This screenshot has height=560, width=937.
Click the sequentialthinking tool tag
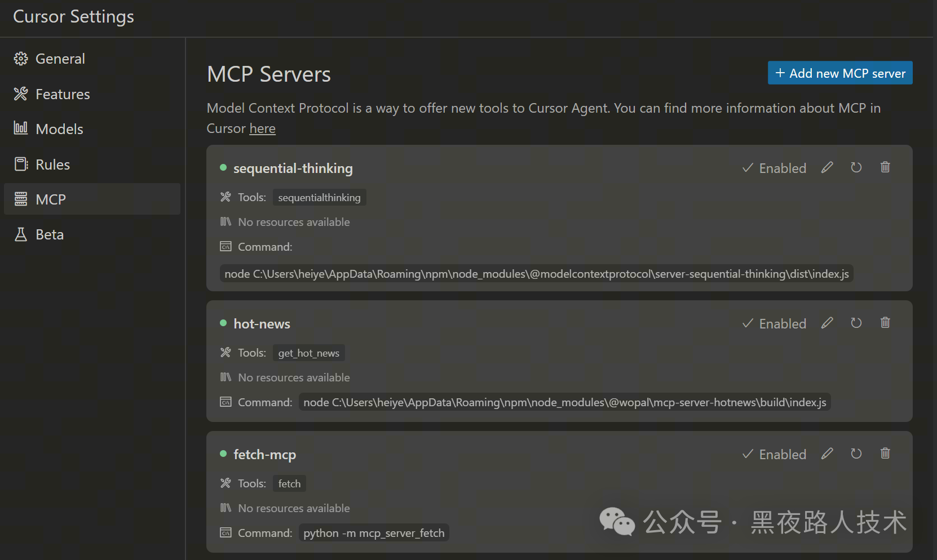pos(319,197)
